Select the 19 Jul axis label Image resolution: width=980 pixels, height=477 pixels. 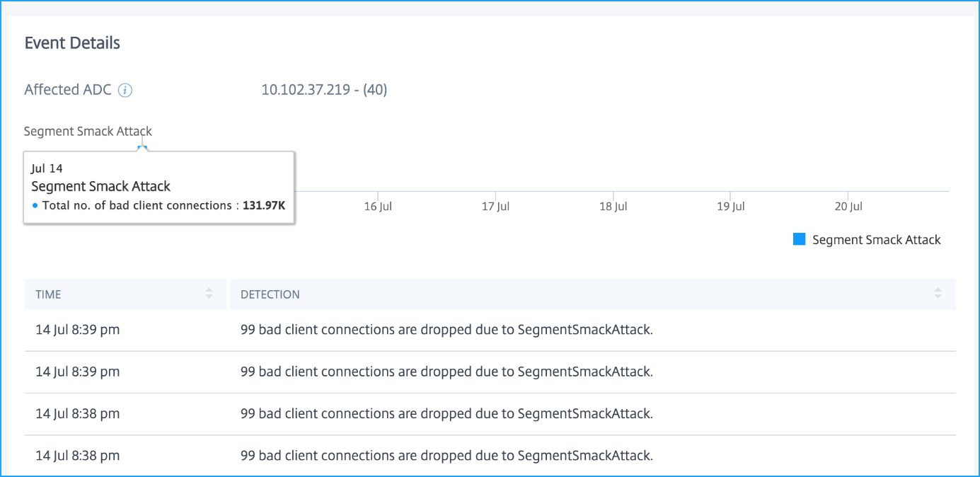click(730, 207)
